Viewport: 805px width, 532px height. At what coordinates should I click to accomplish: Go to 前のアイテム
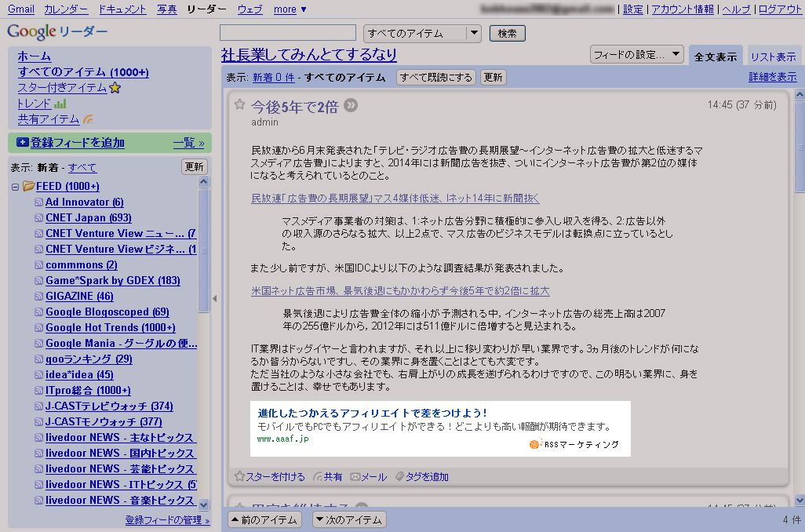pyautogui.click(x=264, y=519)
